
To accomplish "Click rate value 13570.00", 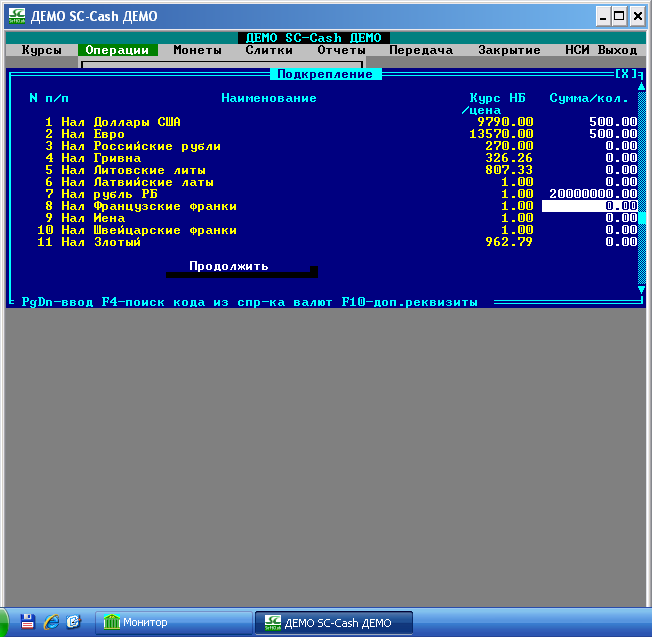I will (501, 134).
